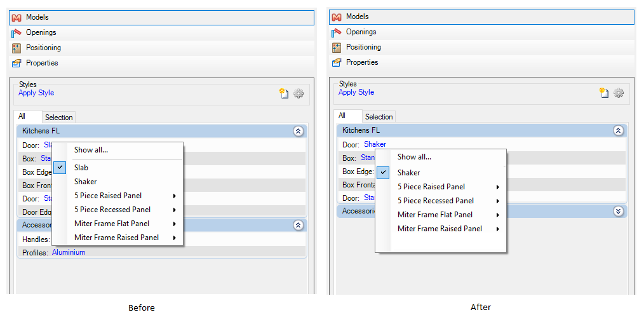
Task: Open Positioning section in After panel
Action: [481, 47]
